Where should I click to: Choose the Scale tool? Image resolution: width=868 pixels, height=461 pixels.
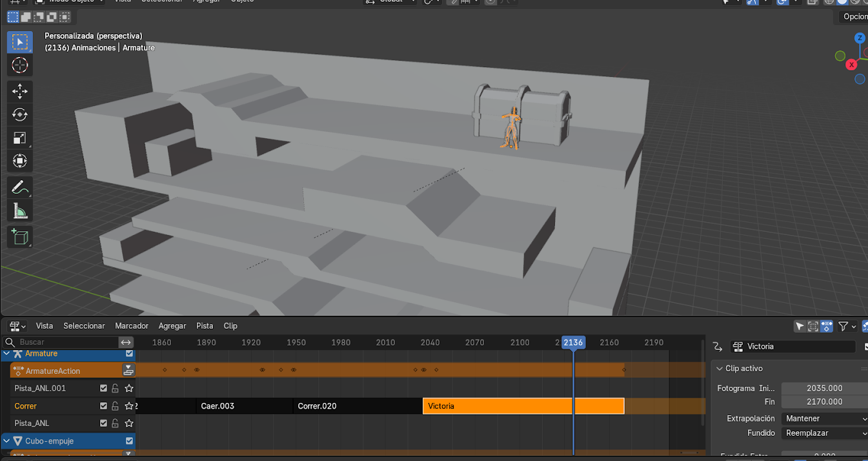click(19, 138)
